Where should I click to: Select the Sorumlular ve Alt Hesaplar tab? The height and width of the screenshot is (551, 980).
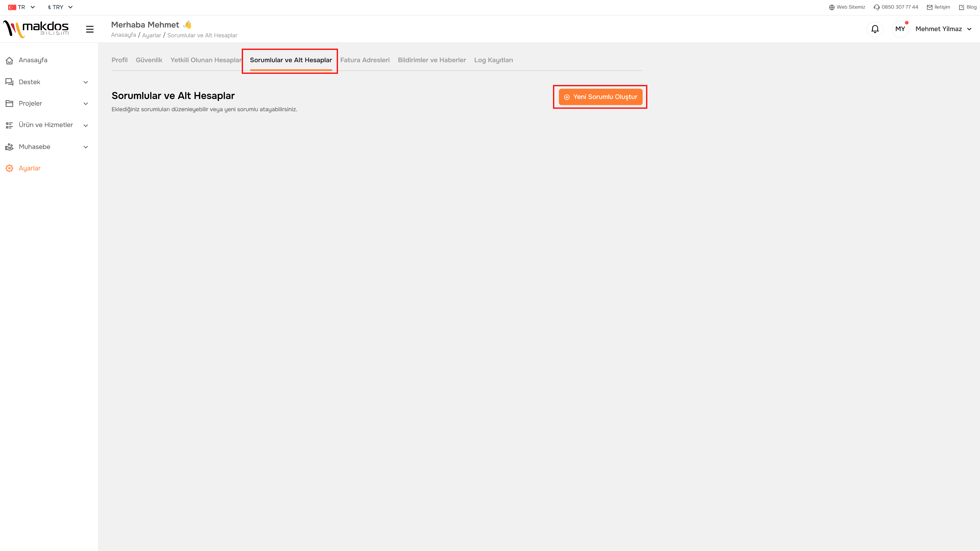pos(291,60)
